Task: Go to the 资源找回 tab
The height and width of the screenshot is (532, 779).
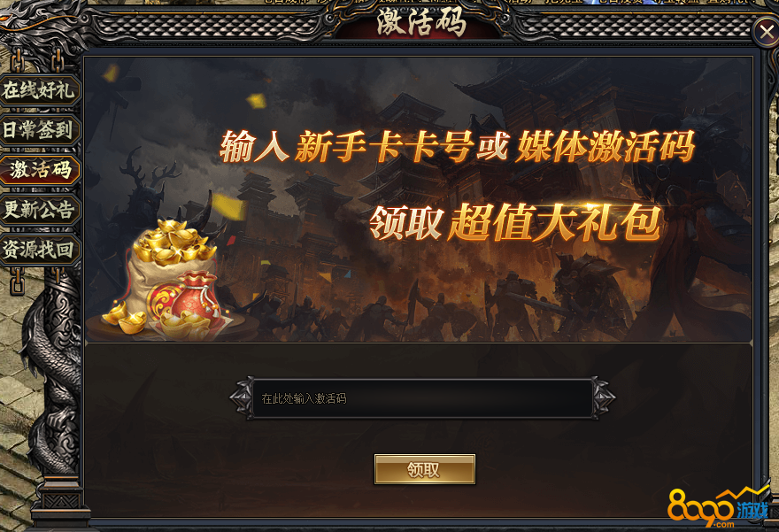Action: pos(39,250)
